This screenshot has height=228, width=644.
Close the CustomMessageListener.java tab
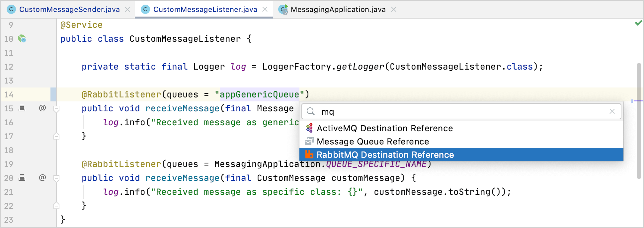tap(265, 9)
